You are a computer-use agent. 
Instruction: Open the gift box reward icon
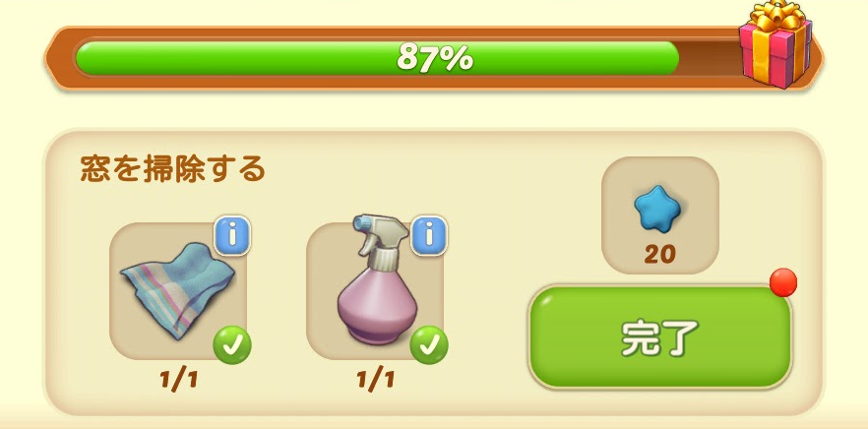point(775,45)
